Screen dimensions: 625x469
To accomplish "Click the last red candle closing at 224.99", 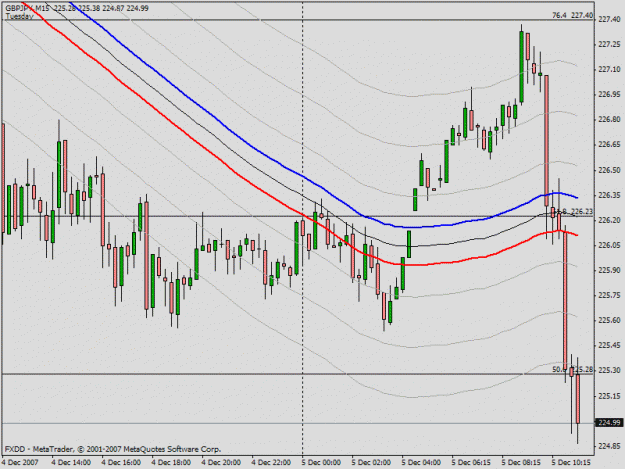I will click(x=578, y=398).
